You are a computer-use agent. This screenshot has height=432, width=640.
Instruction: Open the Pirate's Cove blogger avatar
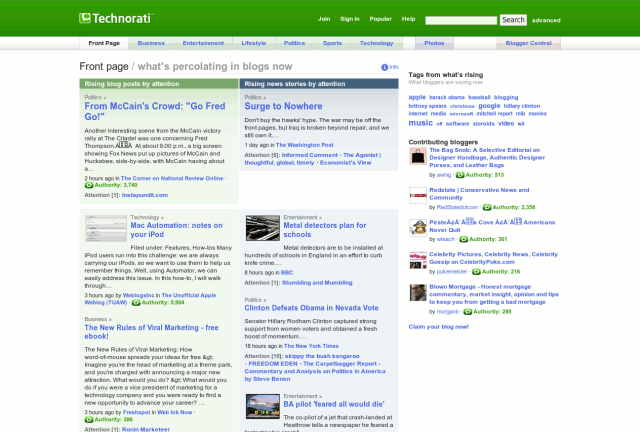point(418,228)
